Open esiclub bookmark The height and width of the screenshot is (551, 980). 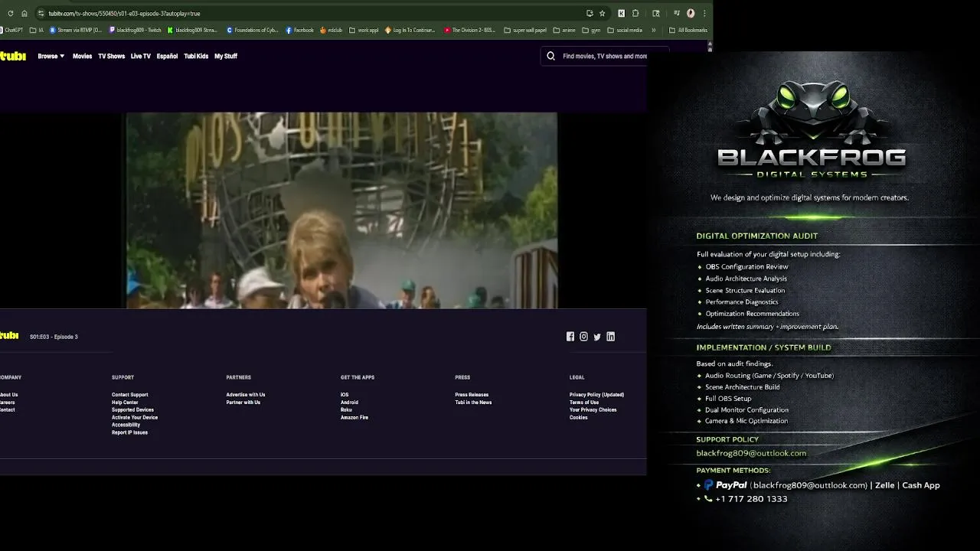331,30
